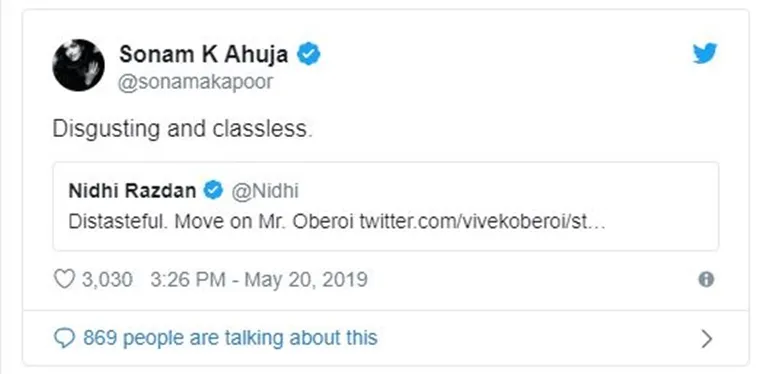Viewport: 759px width, 374px height.
Task: Open '869 people are talking about this'
Action: point(230,338)
